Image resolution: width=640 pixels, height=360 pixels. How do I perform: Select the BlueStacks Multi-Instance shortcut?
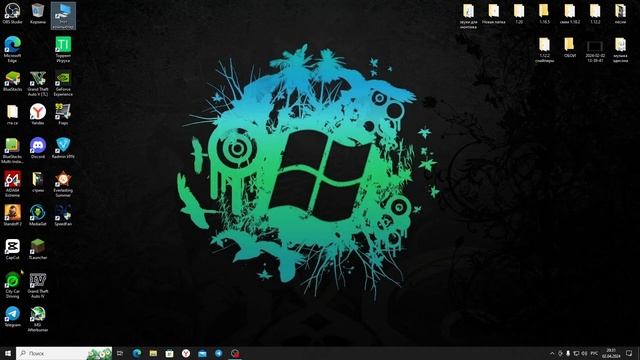pyautogui.click(x=12, y=150)
